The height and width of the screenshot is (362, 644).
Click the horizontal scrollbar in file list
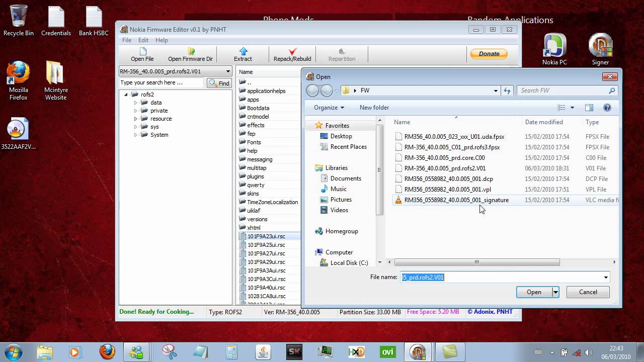[x=477, y=262]
